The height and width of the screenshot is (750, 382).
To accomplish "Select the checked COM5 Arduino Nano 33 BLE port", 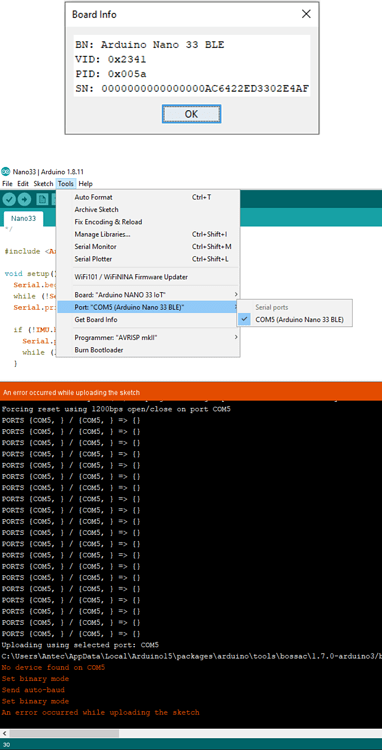I will click(x=295, y=320).
